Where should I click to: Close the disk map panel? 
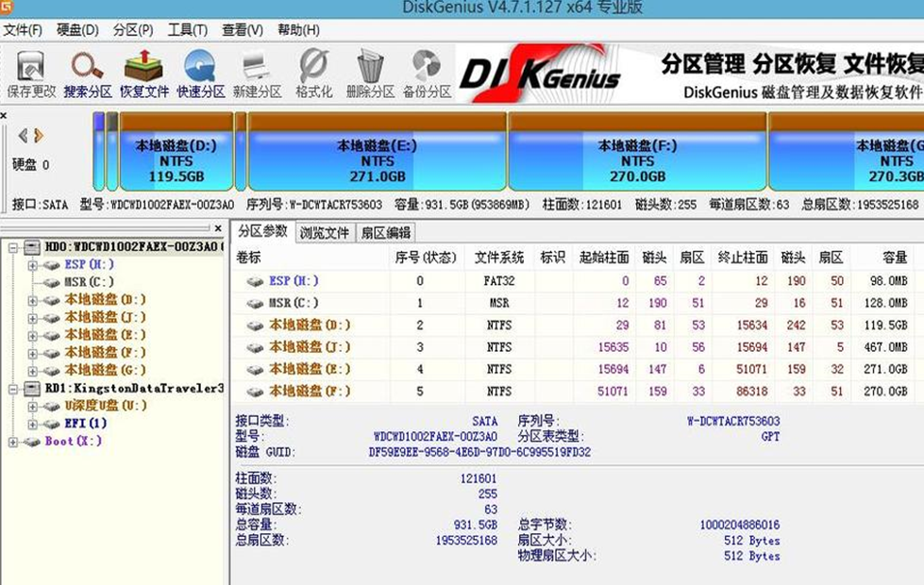(x=4, y=116)
